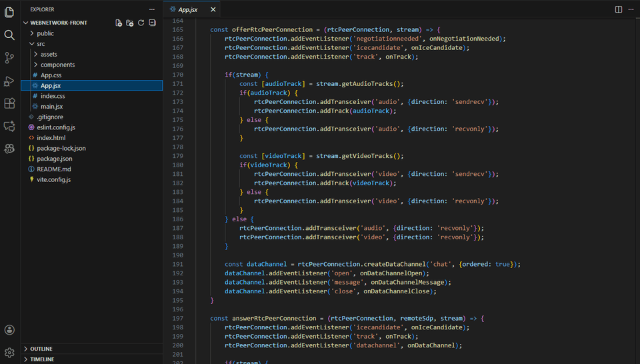Click the New Folder icon in Explorer
The width and height of the screenshot is (640, 364).
(130, 23)
